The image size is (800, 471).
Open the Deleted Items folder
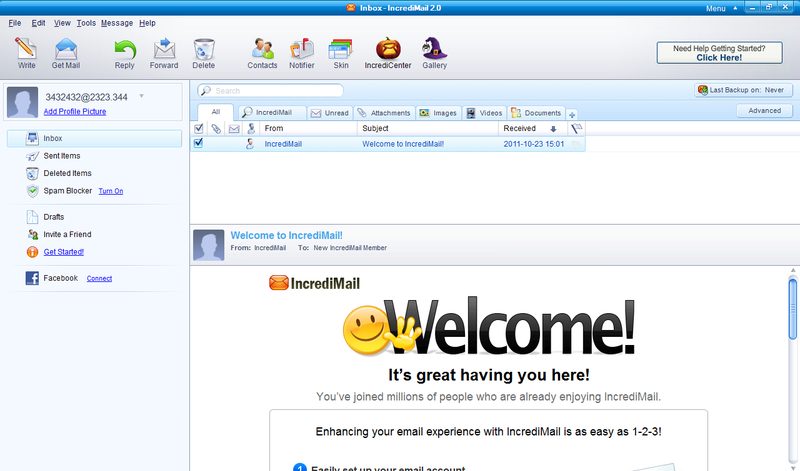coord(67,173)
